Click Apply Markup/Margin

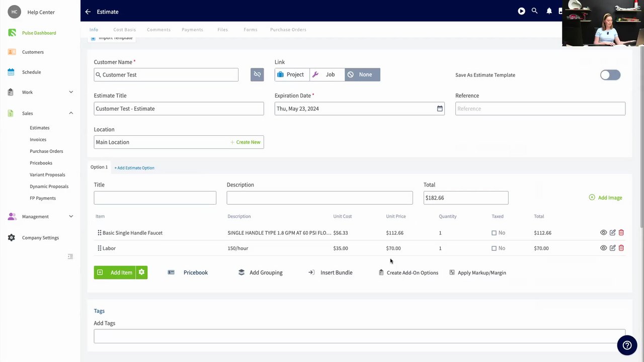(x=477, y=273)
